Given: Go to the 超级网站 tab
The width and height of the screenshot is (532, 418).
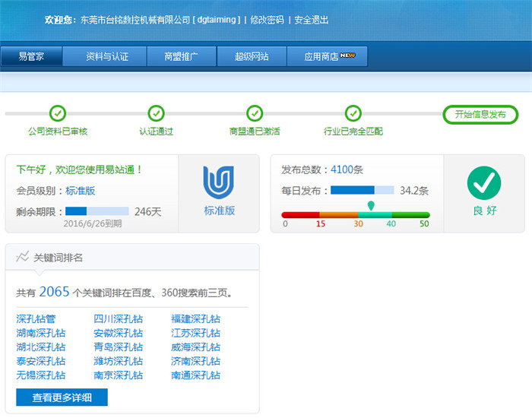Looking at the screenshot, I should coord(252,56).
